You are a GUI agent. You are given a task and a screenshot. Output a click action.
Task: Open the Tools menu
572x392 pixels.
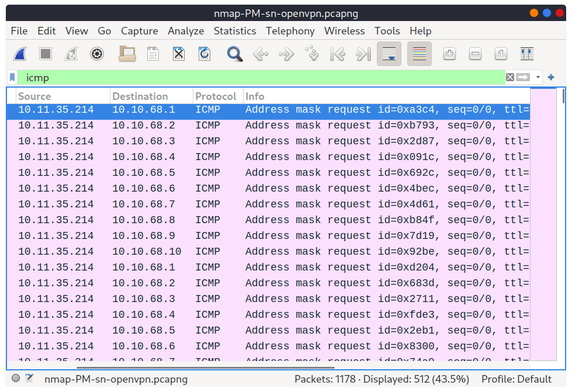click(x=387, y=31)
